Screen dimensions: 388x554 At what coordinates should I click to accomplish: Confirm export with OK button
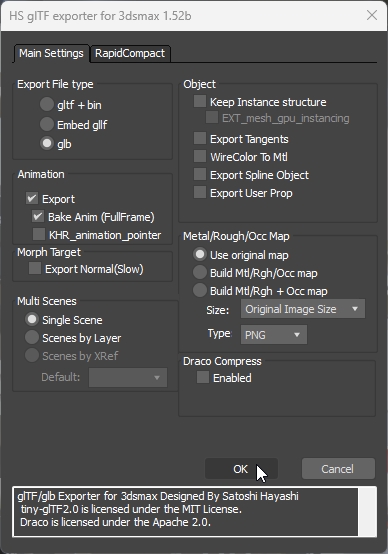(x=241, y=469)
